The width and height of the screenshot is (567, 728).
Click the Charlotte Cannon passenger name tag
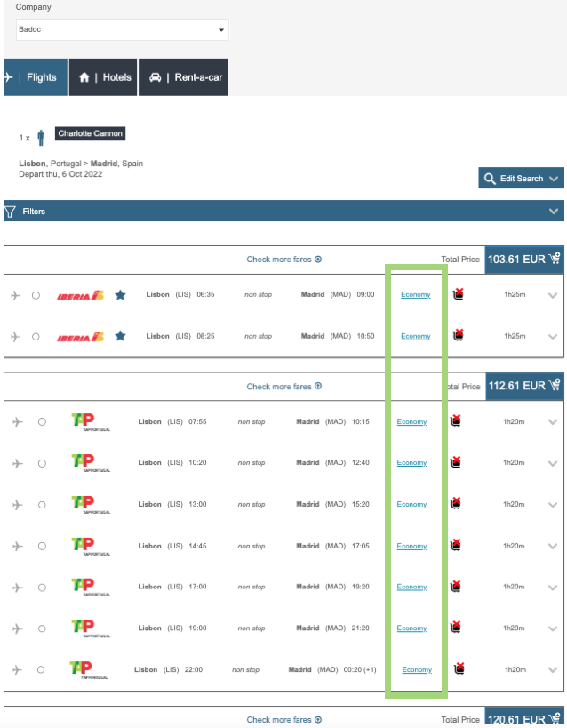pyautogui.click(x=90, y=133)
